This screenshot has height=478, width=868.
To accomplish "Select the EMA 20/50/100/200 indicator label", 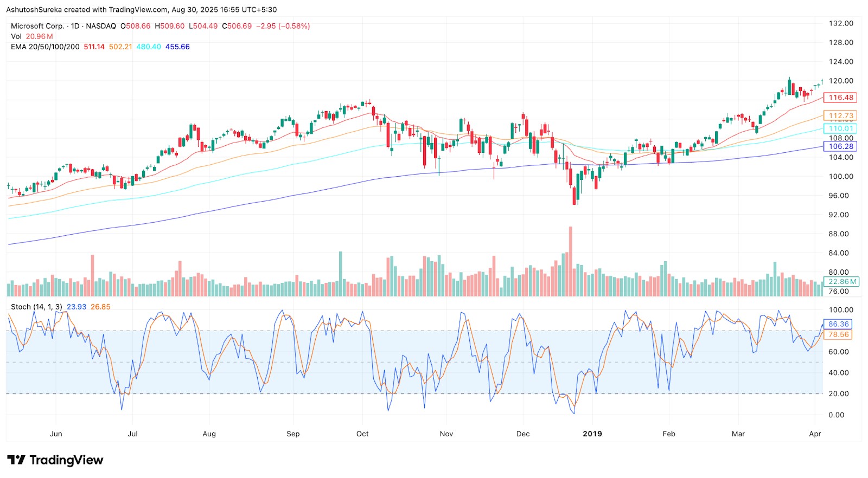I will tap(45, 47).
